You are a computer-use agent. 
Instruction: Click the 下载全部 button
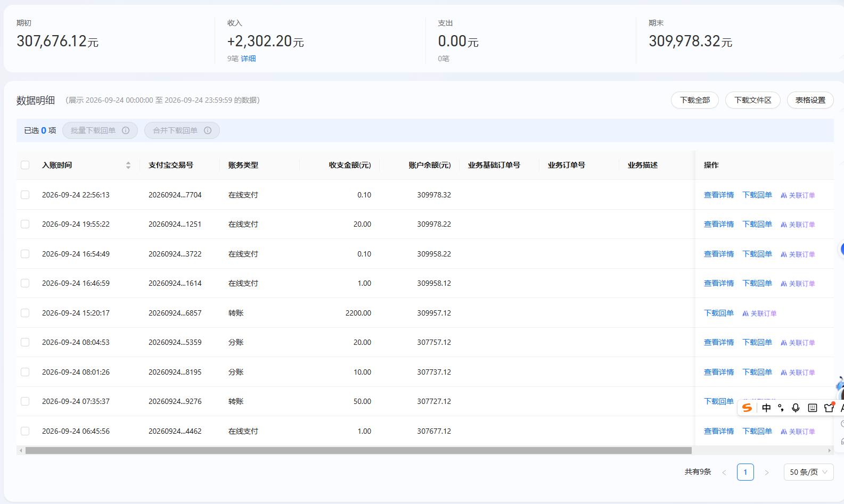(695, 100)
